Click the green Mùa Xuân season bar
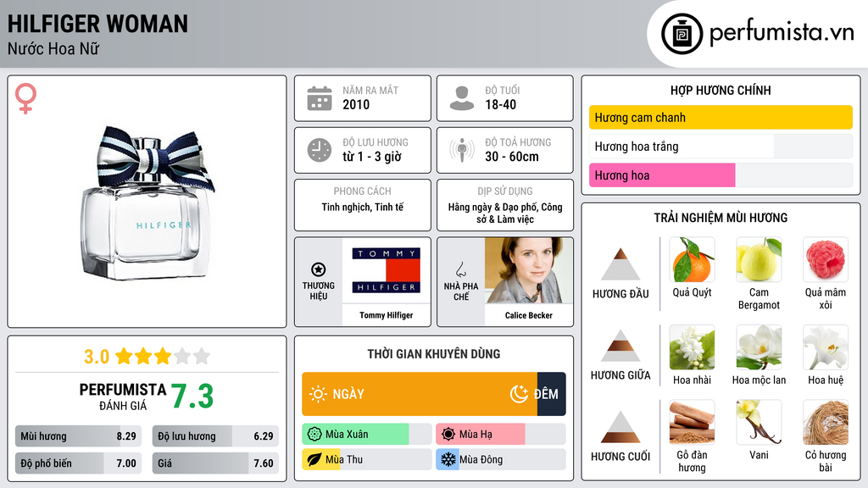868x488 pixels. [366, 435]
